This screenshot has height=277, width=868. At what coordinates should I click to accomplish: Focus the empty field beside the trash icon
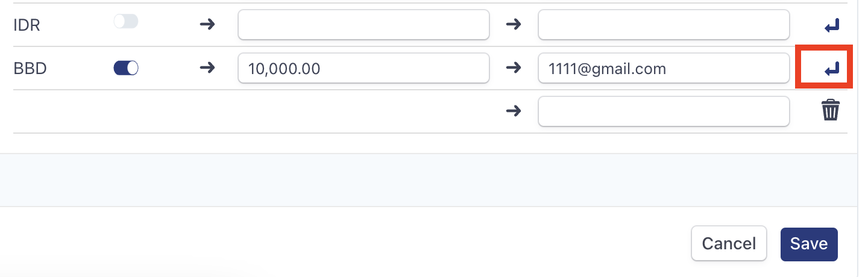click(664, 111)
